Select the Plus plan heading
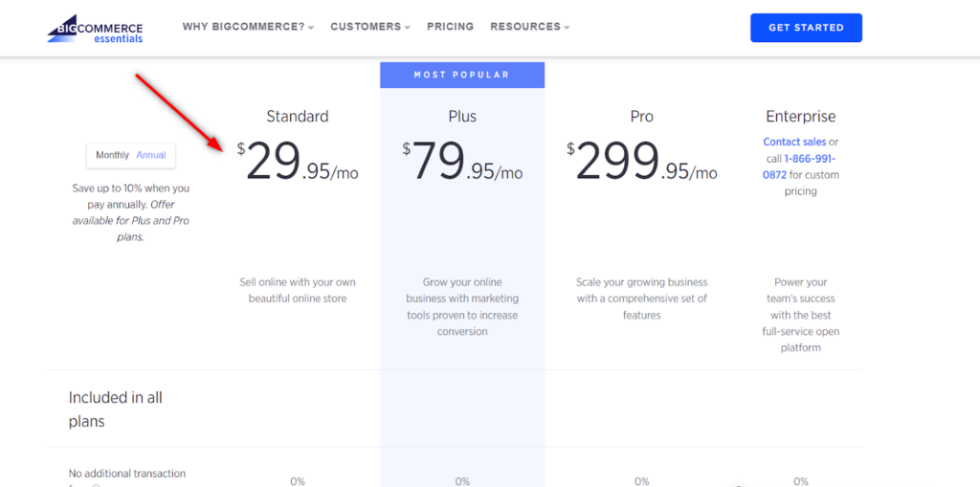Image resolution: width=980 pixels, height=487 pixels. [x=462, y=117]
